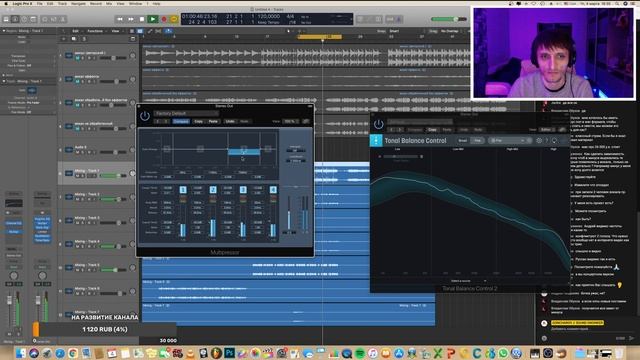Open the Multipressor view size dropdown
The width and height of the screenshot is (640, 360).
(x=291, y=121)
